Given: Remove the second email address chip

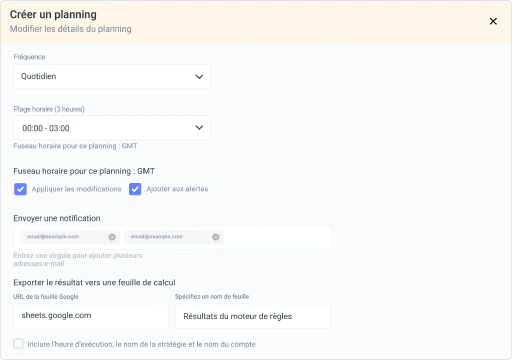Looking at the screenshot, I should pos(216,237).
